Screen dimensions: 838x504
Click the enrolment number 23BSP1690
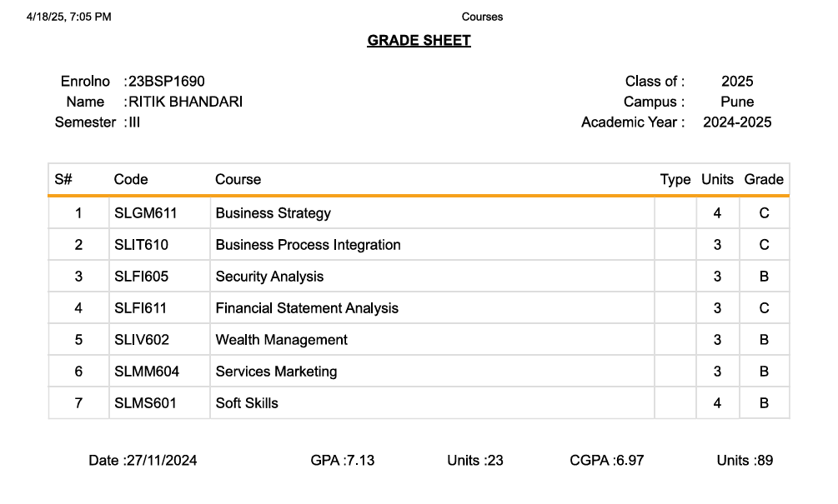click(166, 81)
